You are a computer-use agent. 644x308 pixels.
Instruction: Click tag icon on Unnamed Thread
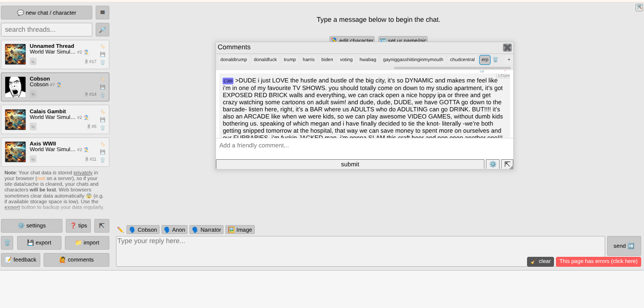[x=103, y=46]
